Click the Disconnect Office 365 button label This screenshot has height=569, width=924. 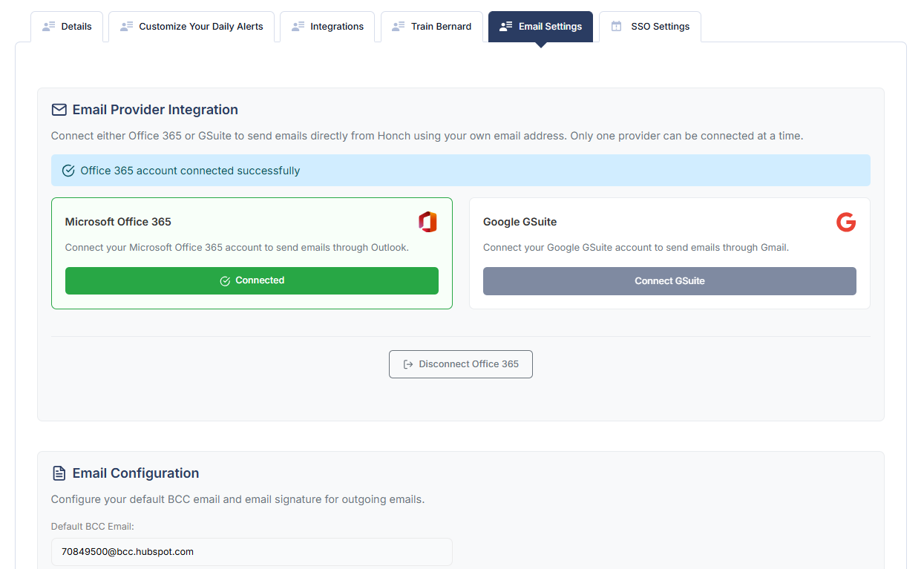tap(468, 364)
